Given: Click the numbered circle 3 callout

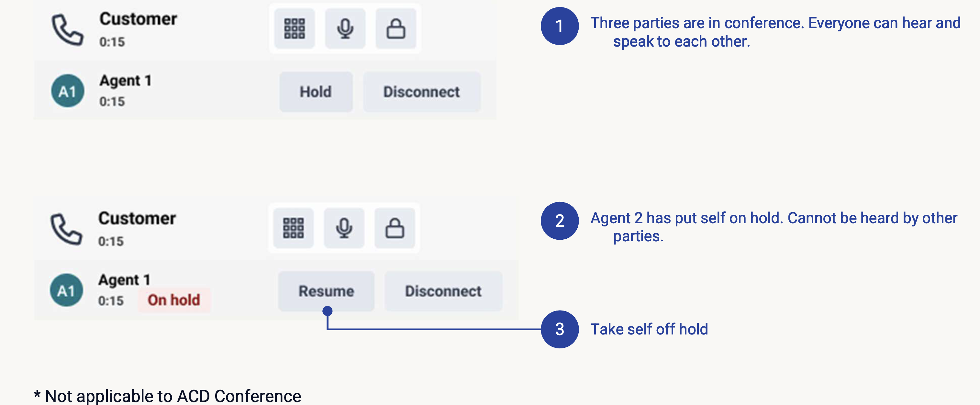Looking at the screenshot, I should pyautogui.click(x=560, y=329).
